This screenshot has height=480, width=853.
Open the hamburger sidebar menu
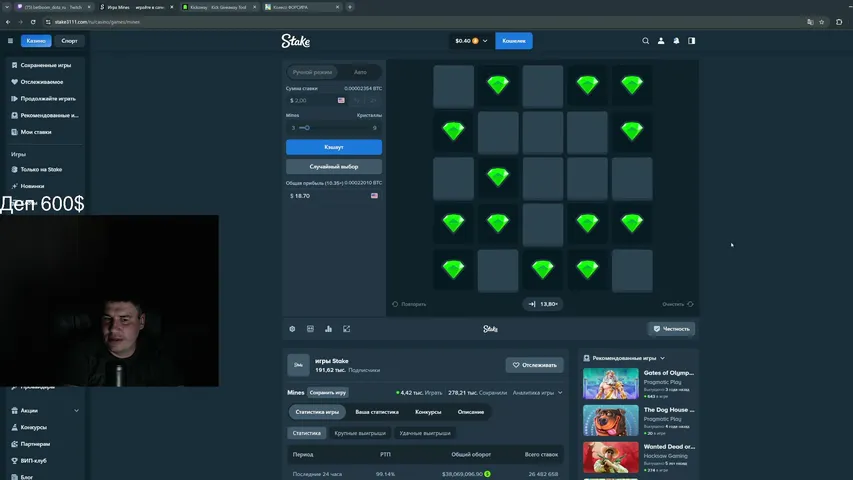pos(10,41)
